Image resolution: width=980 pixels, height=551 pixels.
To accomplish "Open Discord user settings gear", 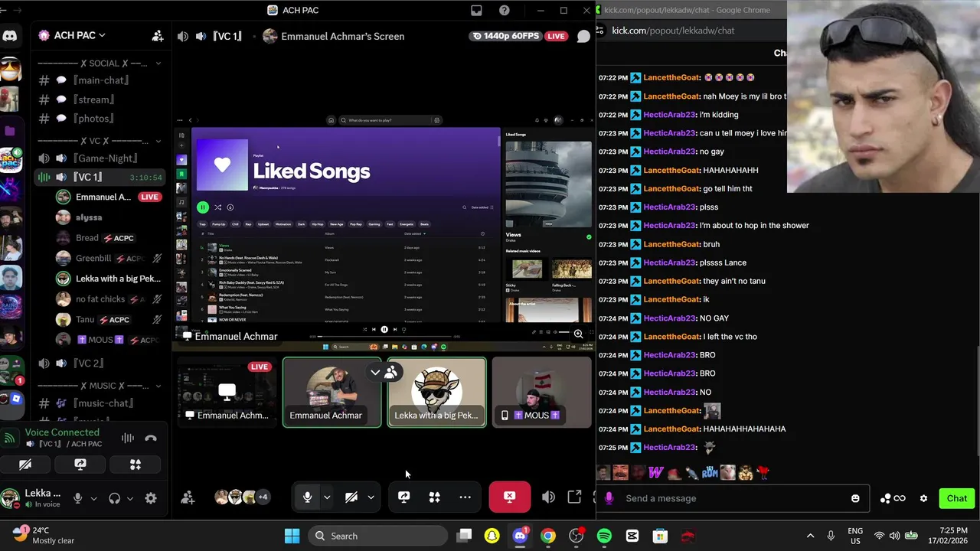I will coord(151,498).
